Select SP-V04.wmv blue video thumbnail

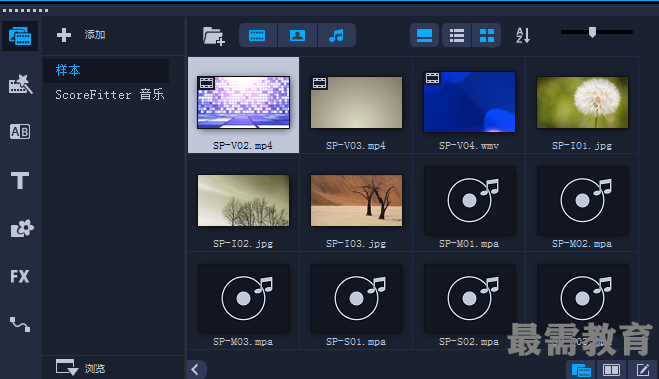469,102
